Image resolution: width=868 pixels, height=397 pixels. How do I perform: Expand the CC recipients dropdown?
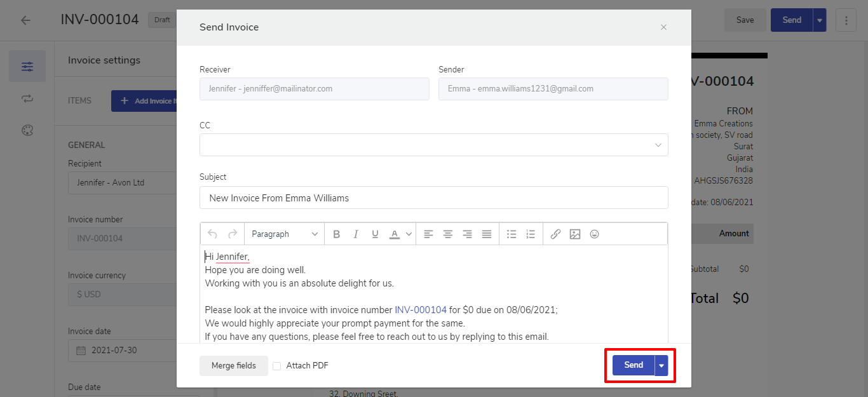[658, 145]
